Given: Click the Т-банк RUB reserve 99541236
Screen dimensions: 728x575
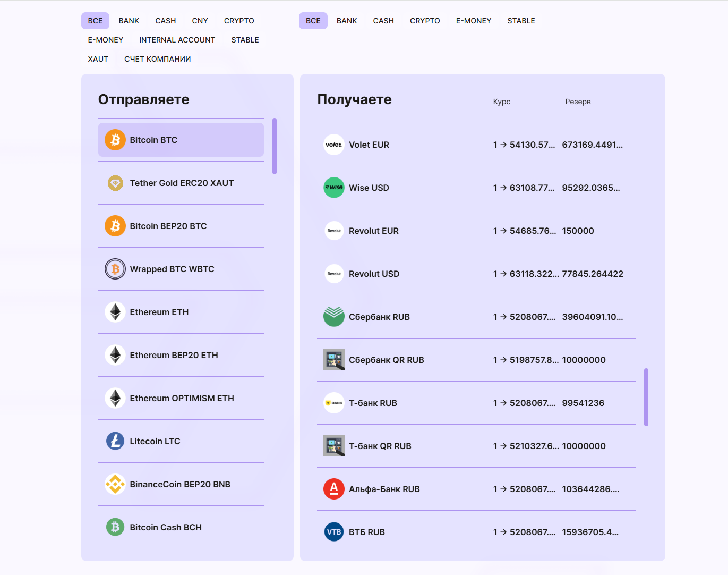Looking at the screenshot, I should pyautogui.click(x=583, y=403).
